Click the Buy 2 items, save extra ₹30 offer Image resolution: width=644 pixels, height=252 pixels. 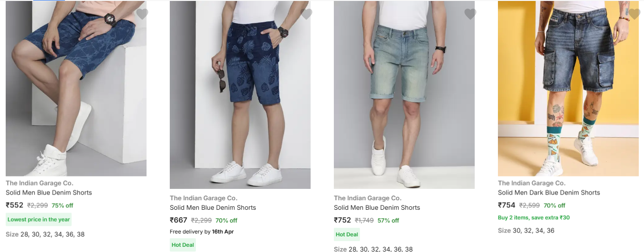534,218
